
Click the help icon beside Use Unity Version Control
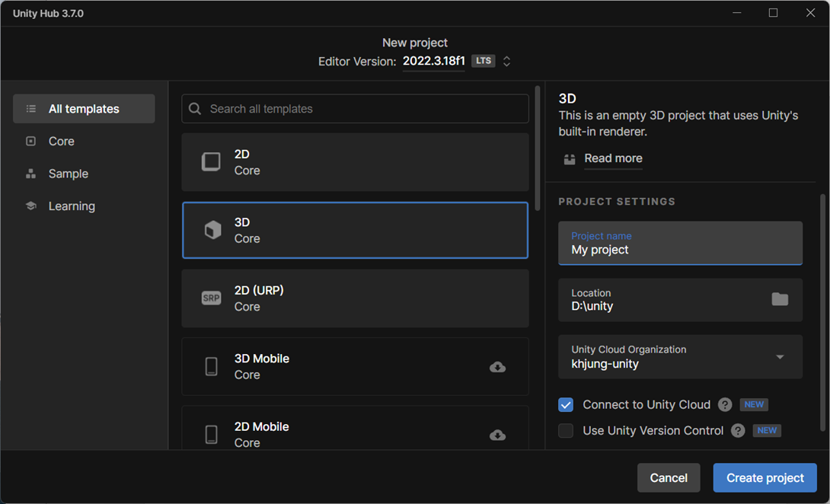click(x=738, y=431)
